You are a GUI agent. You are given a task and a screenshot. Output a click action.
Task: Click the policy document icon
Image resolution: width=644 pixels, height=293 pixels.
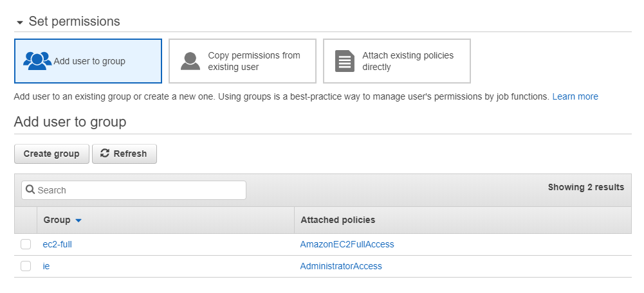345,61
